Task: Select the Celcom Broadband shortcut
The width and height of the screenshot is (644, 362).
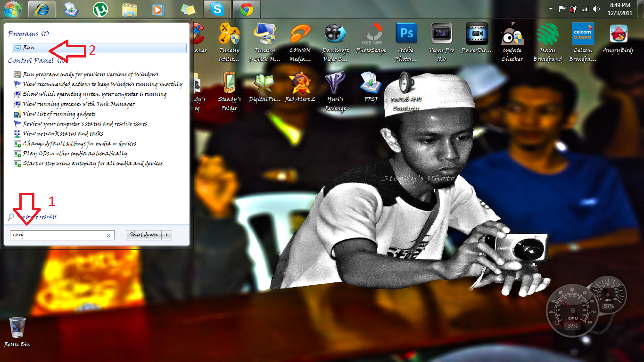Action: pos(583,42)
